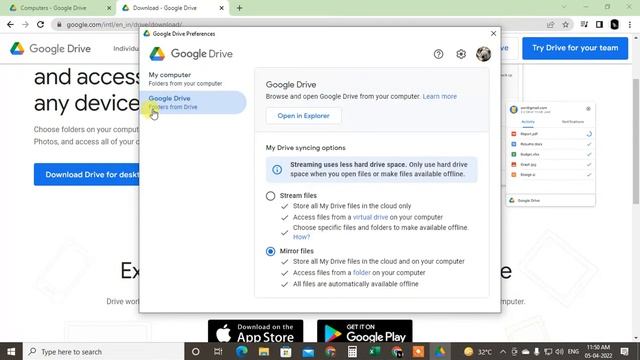Open Windows Start menu

[11, 351]
